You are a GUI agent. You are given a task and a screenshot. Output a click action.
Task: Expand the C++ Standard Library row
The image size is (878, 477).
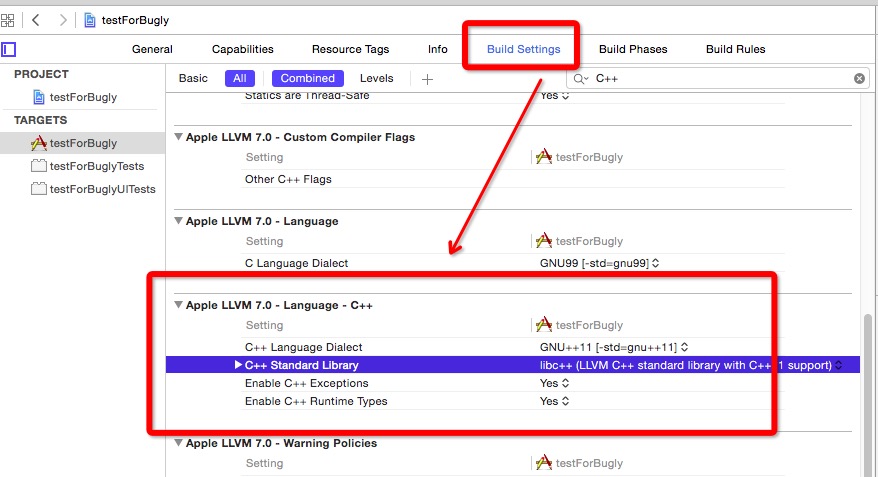click(x=238, y=365)
